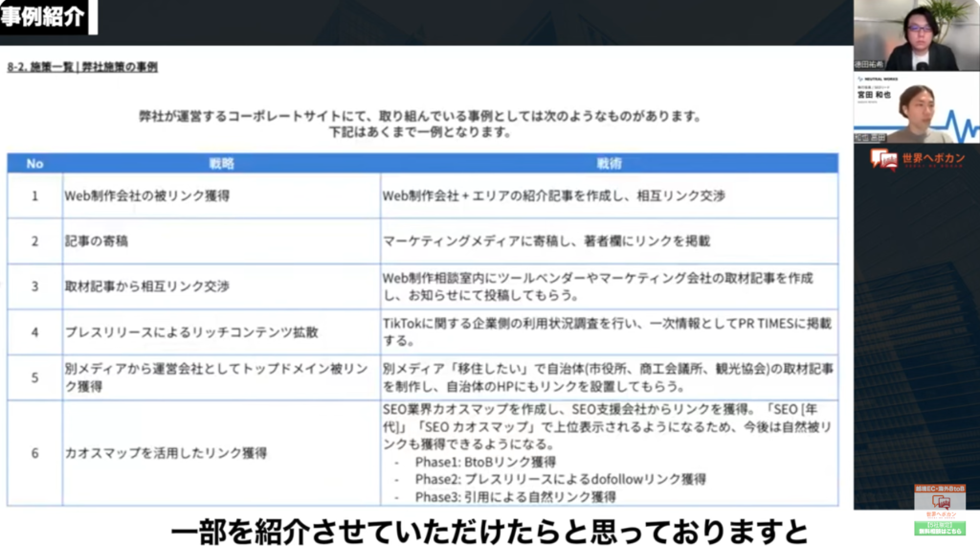Click the subtitle 一部を紹介させていただけたらと思っておりますと

pos(489,532)
